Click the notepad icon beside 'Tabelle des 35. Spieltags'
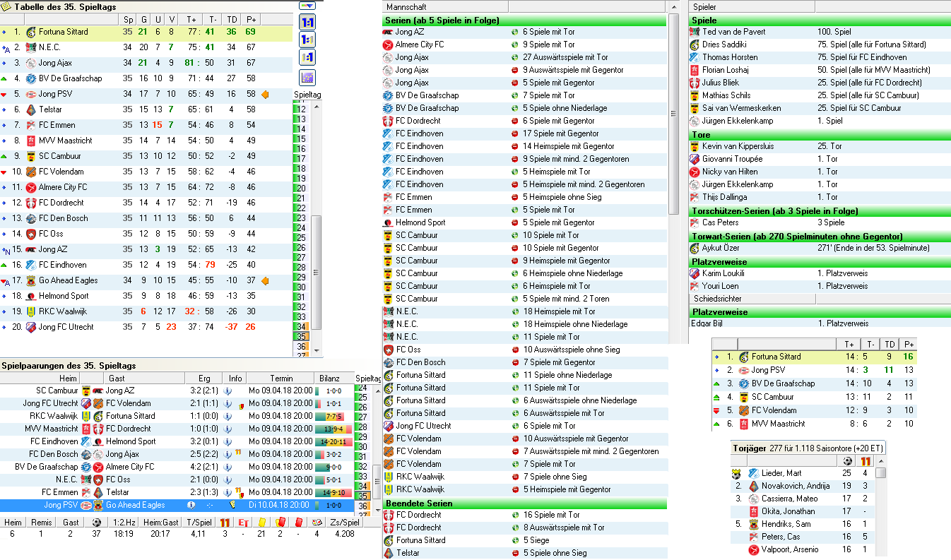 [x=7, y=6]
